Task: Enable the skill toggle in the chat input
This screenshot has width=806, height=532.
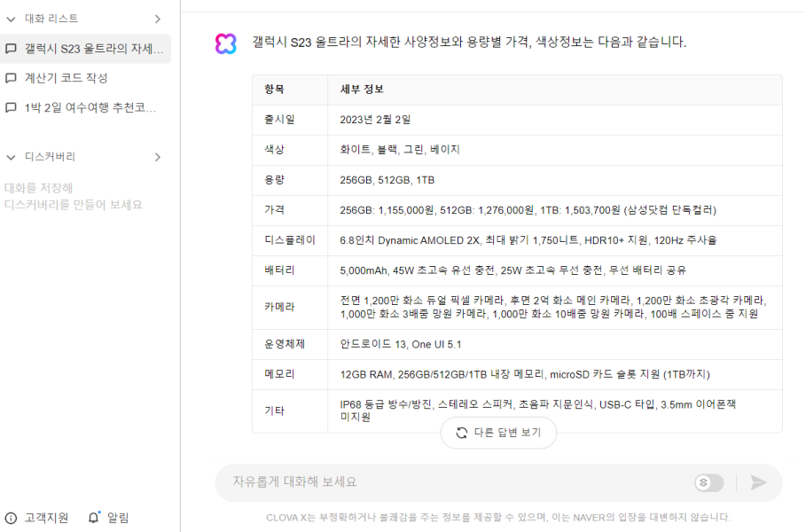Action: (708, 482)
